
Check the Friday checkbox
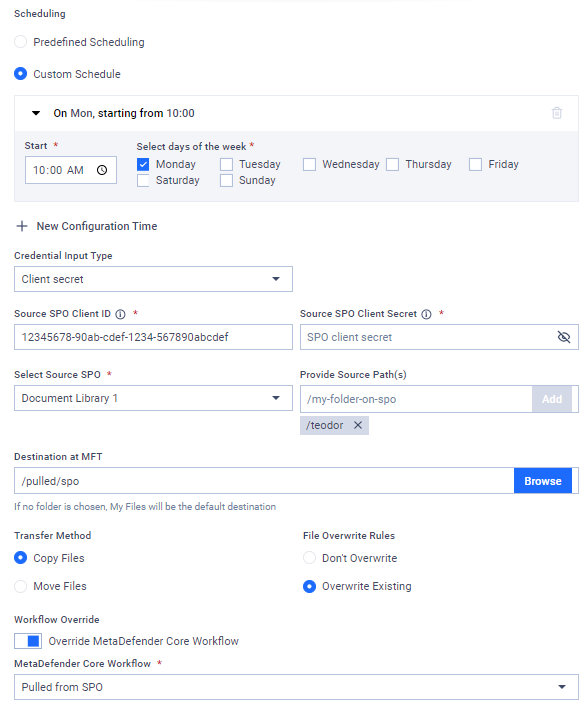click(475, 164)
